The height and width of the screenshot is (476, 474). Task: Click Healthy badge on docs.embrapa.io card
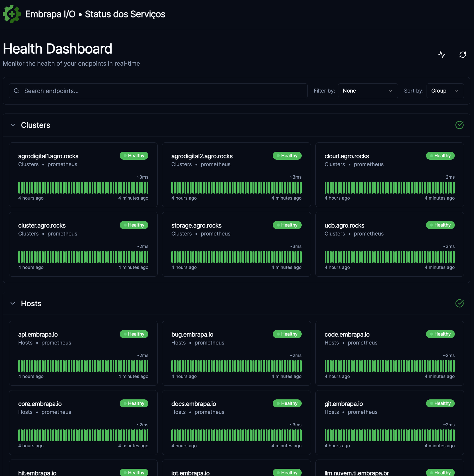point(287,403)
